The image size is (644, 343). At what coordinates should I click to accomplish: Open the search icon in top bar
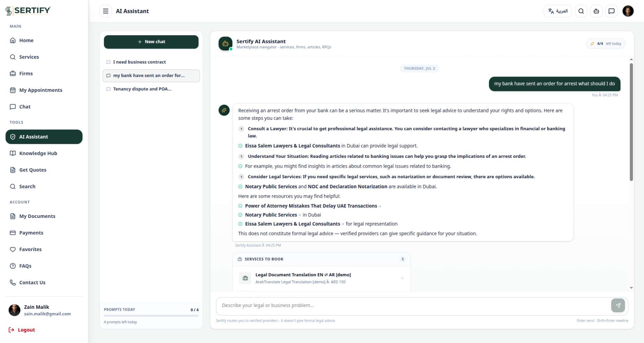pyautogui.click(x=581, y=11)
